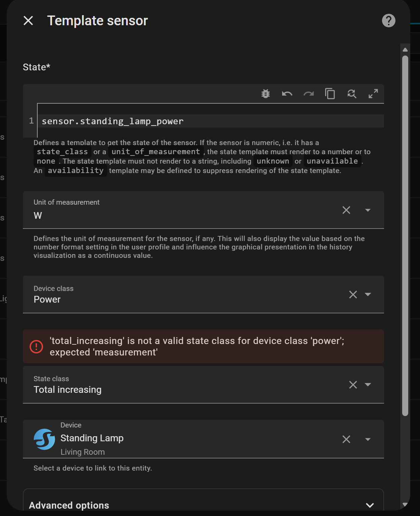Click the redo arrow in editor toolbar
420x516 pixels.
pos(308,94)
